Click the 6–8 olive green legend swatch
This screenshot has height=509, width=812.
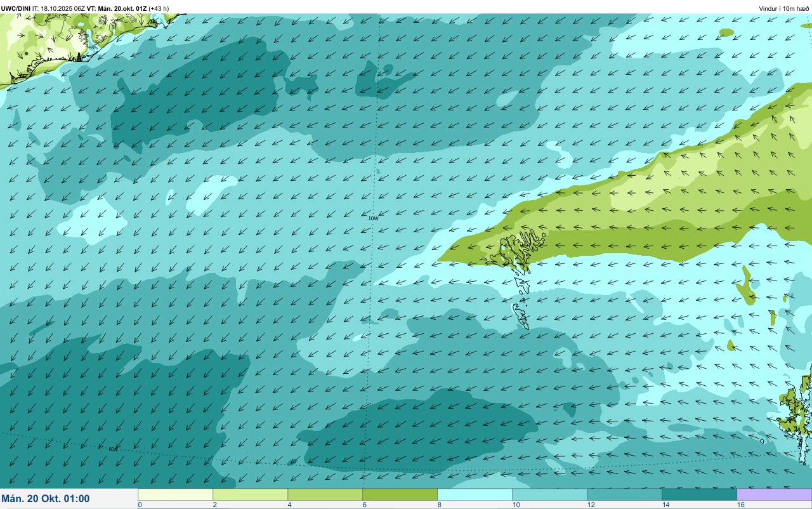[x=400, y=494]
